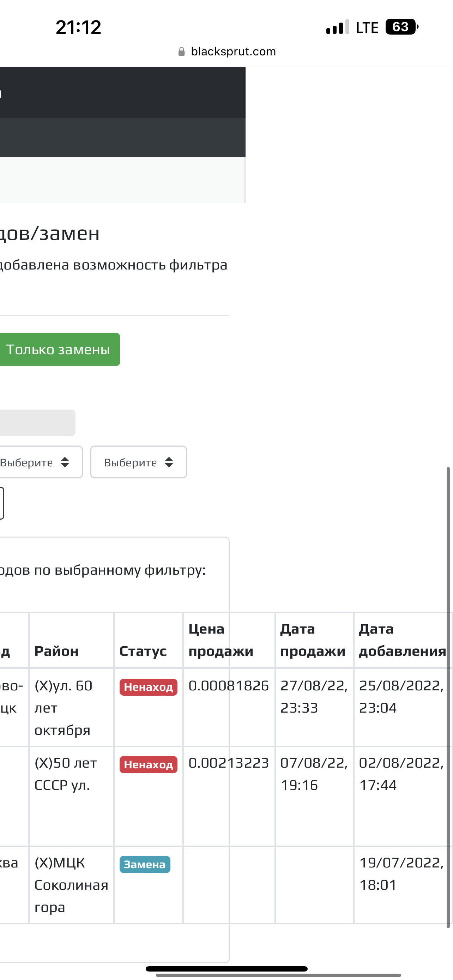The image size is (453, 980).
Task: Tap the 'Ненаход' badge for 50 лет СССР
Action: tap(148, 764)
